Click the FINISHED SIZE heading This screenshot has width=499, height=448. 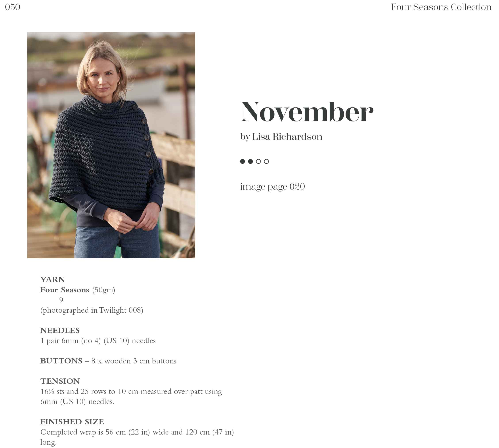(72, 422)
